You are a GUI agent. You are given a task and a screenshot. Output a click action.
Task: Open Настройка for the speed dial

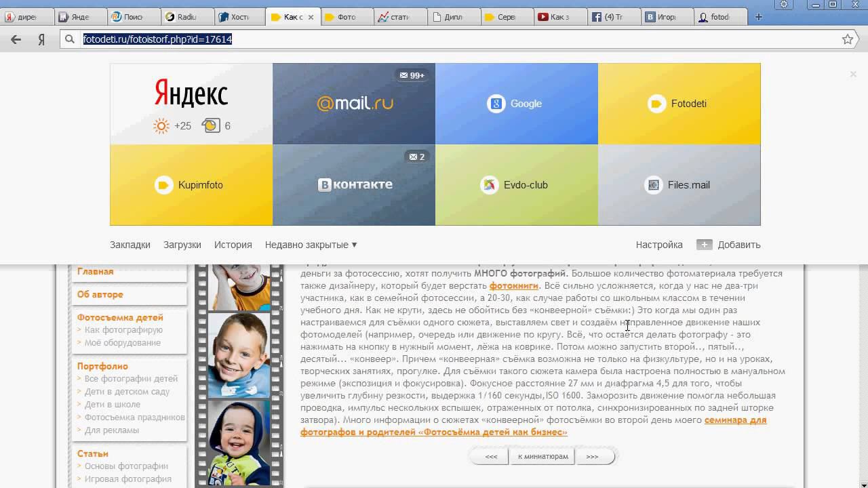(659, 245)
